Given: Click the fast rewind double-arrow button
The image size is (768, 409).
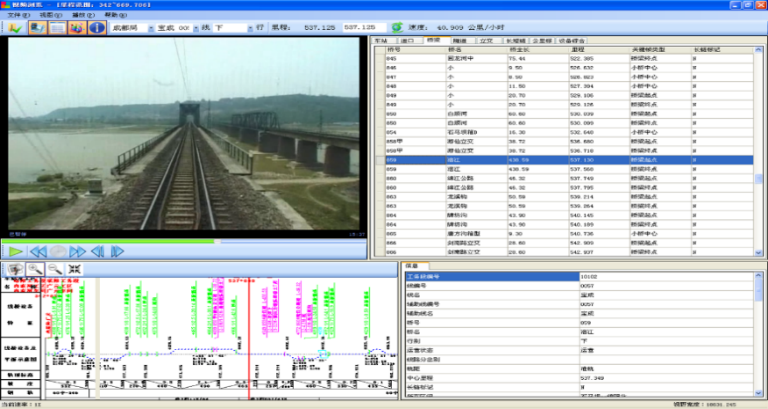Looking at the screenshot, I should (x=38, y=252).
